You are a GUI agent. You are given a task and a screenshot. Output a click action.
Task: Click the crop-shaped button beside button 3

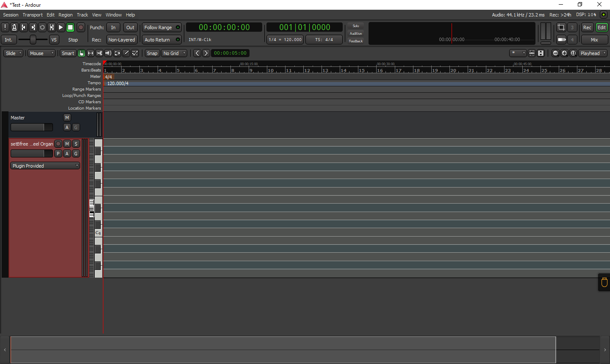pos(561,28)
